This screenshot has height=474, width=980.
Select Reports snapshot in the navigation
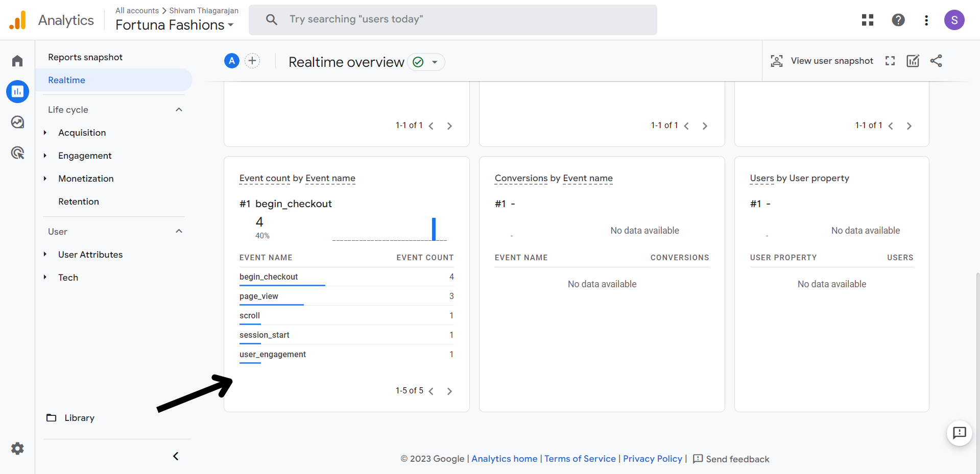tap(85, 57)
